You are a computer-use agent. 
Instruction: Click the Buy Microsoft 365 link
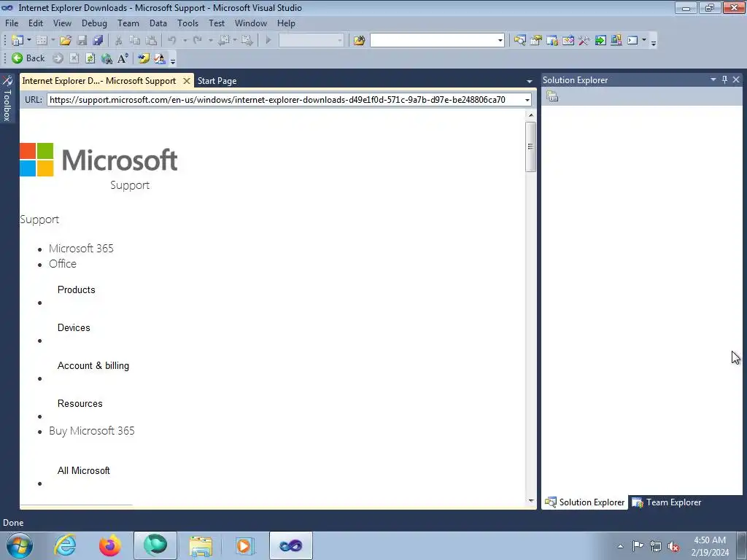(91, 431)
